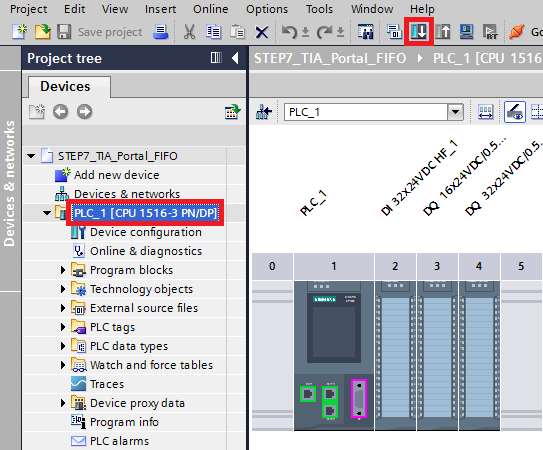543x450 pixels.
Task: Click the Go online plug icon
Action: coord(517,32)
